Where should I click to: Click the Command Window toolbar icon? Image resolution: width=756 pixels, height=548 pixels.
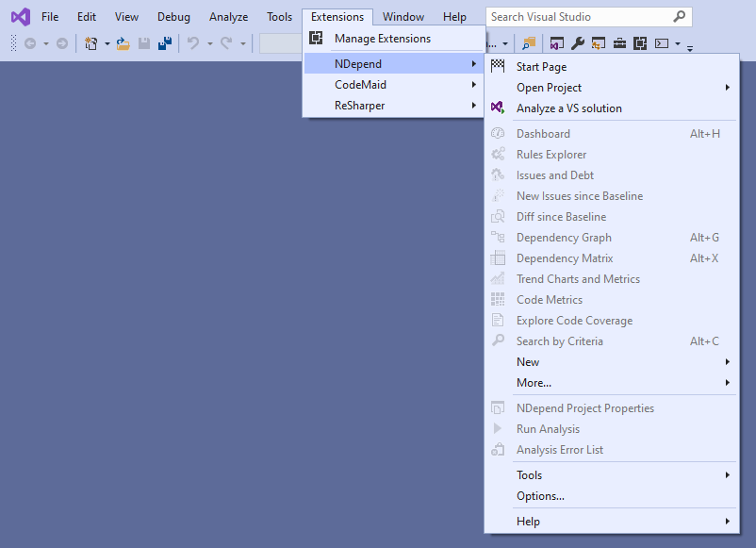662,44
